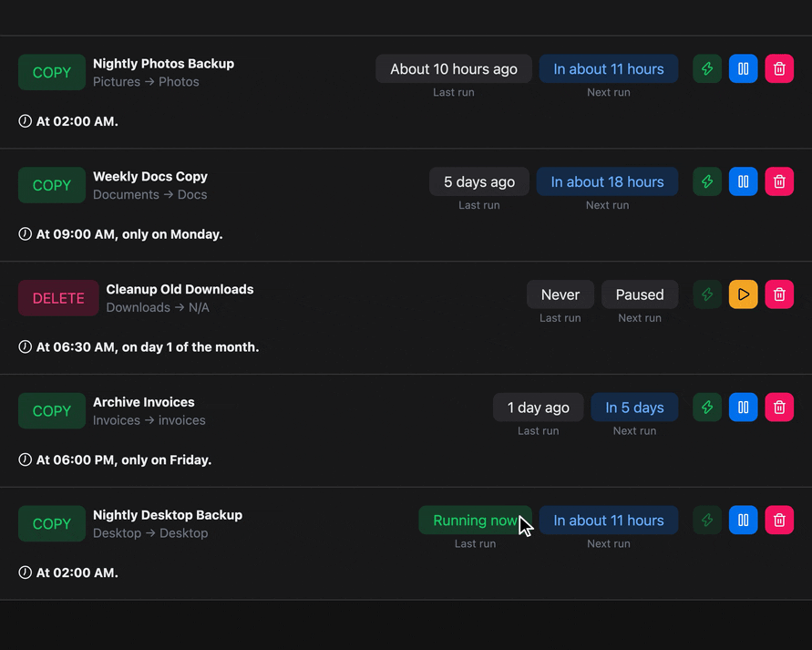Screen dimensions: 812x650
Task: Run Archive Invoices now via lightning icon
Action: [x=707, y=408]
